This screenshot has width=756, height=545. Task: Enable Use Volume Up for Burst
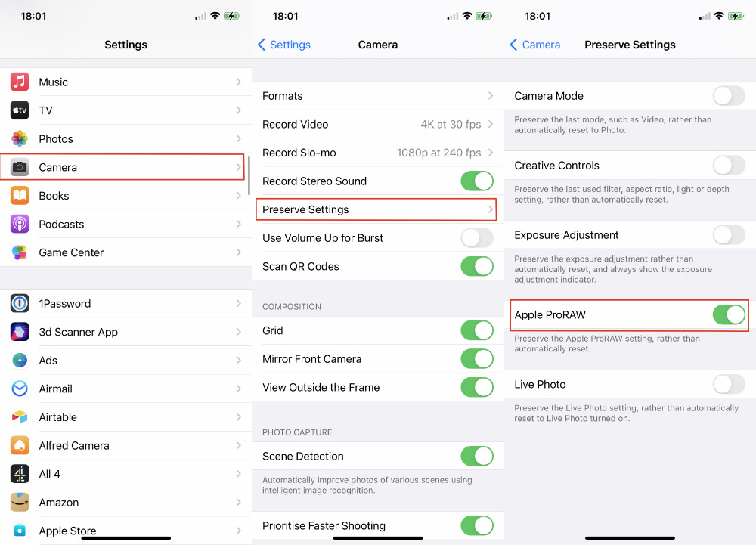pos(477,238)
